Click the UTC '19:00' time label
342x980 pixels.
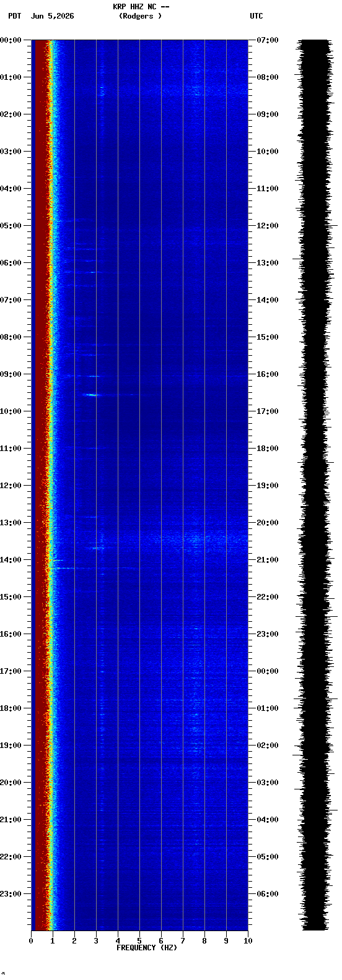(x=268, y=486)
